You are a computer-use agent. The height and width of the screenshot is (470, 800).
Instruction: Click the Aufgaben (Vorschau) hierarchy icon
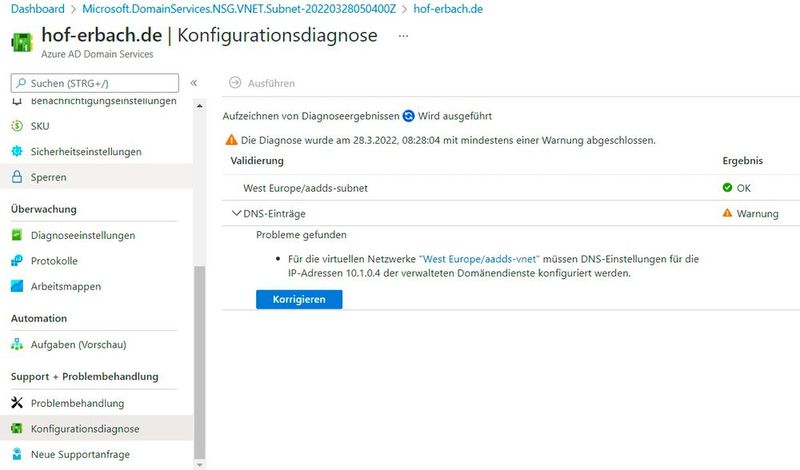[17, 344]
